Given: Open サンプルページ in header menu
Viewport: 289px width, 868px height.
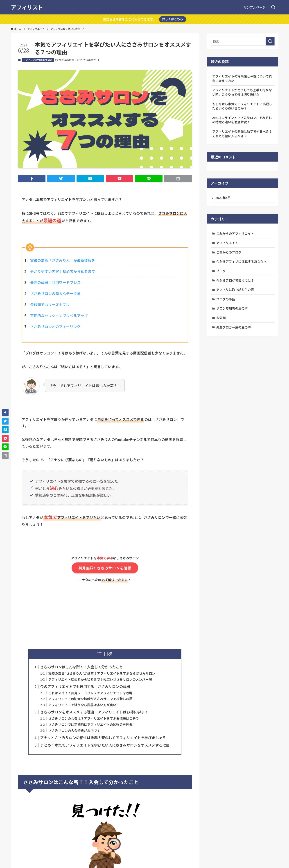Looking at the screenshot, I should (254, 7).
